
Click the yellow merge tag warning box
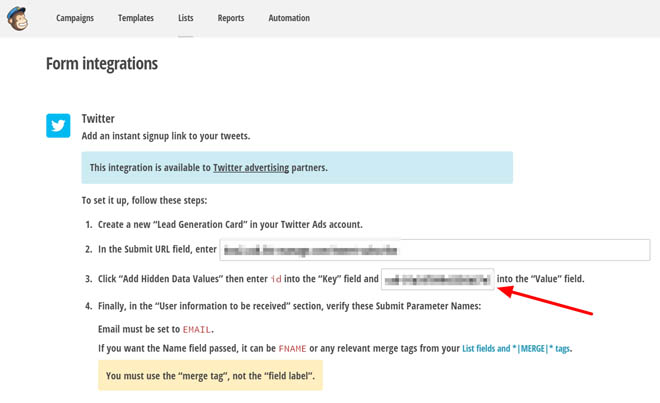(210, 375)
